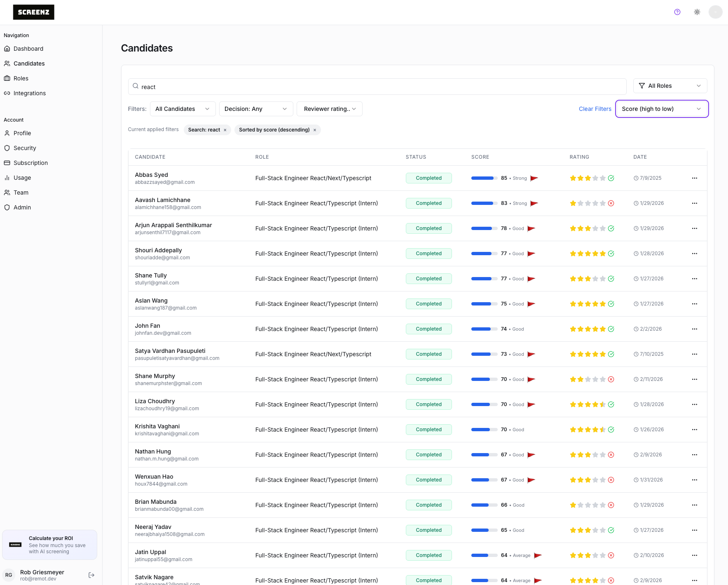Image resolution: width=728 pixels, height=585 pixels.
Task: Click the Clear Filters link
Action: [x=595, y=109]
